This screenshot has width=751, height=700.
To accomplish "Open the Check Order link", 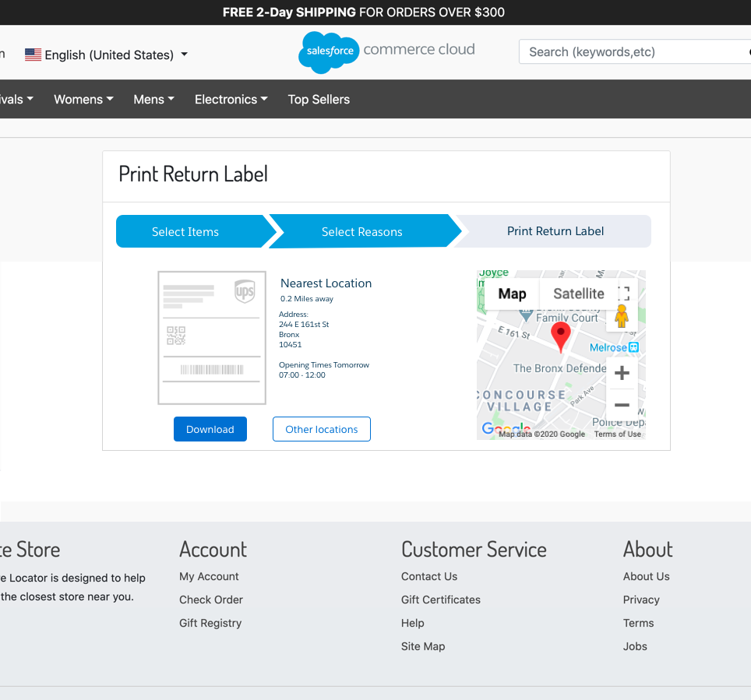I will click(x=211, y=600).
